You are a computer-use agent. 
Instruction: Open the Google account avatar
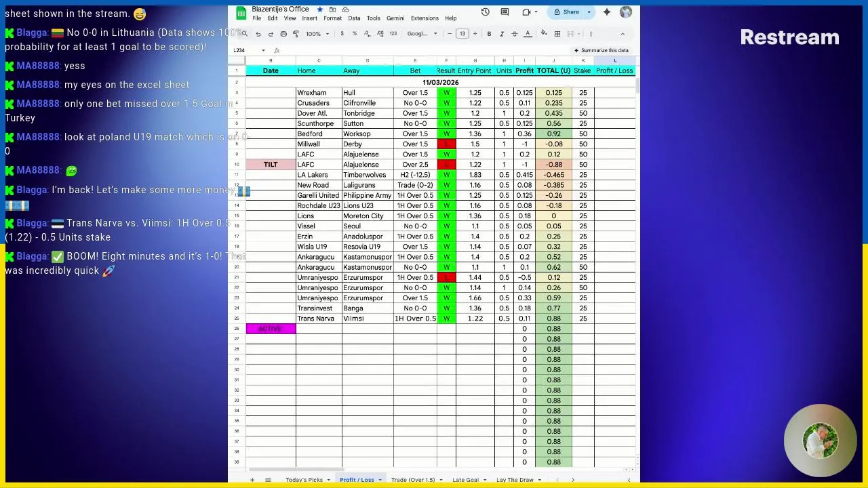[x=626, y=12]
